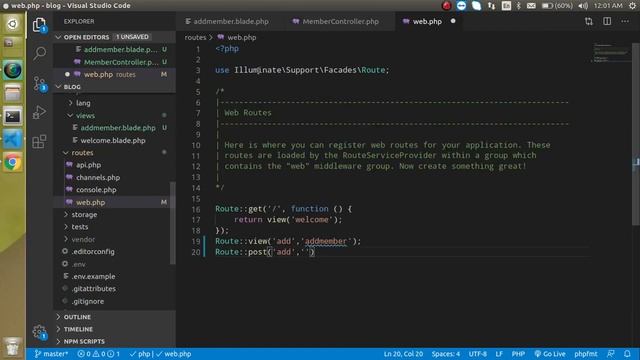Image resolution: width=640 pixels, height=360 pixels.
Task: Open the Trash in the dock
Action: pyautogui.click(x=12, y=346)
